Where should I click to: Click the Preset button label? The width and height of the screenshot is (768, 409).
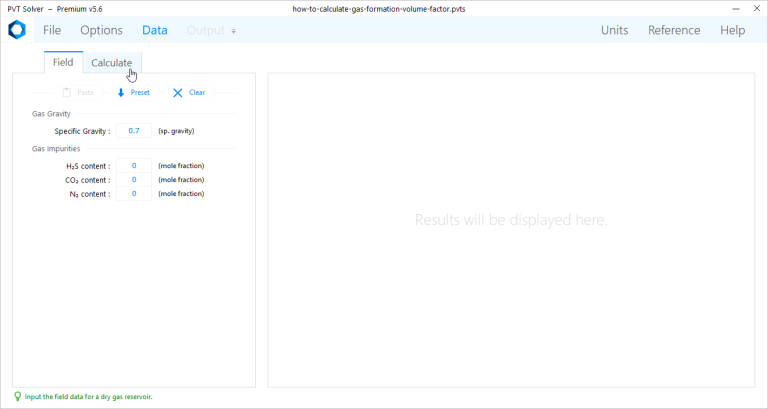[140, 93]
